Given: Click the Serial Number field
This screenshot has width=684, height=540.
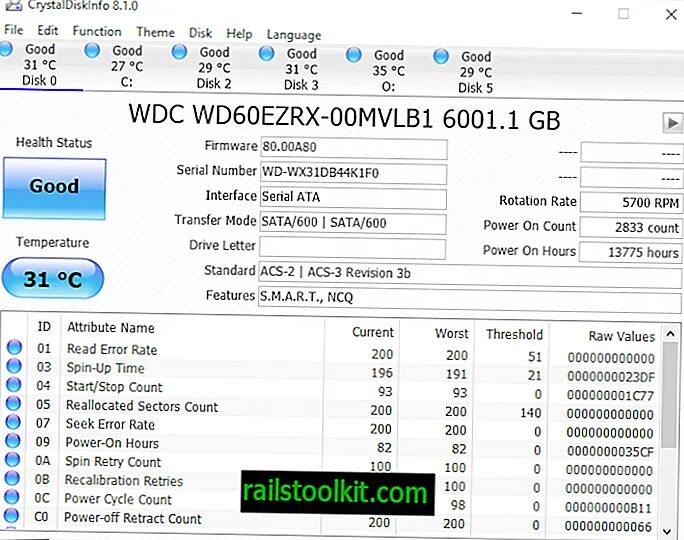Looking at the screenshot, I should tap(353, 173).
